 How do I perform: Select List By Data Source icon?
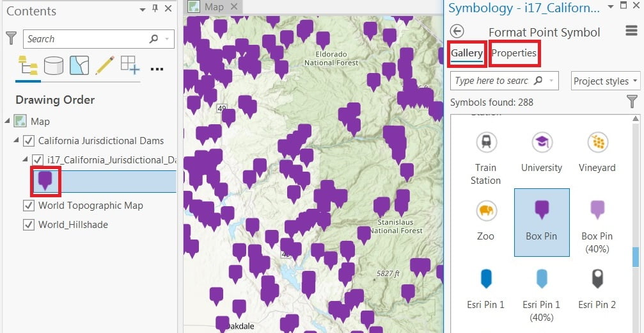point(54,65)
